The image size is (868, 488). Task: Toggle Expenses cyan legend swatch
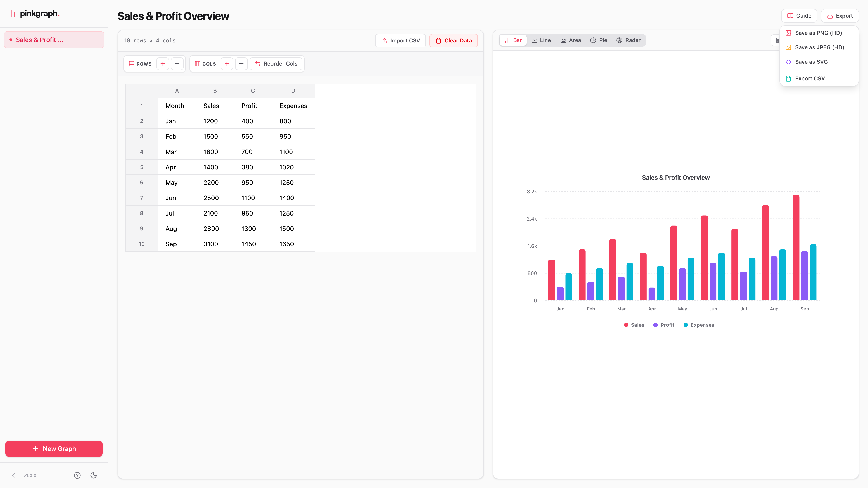tap(686, 325)
